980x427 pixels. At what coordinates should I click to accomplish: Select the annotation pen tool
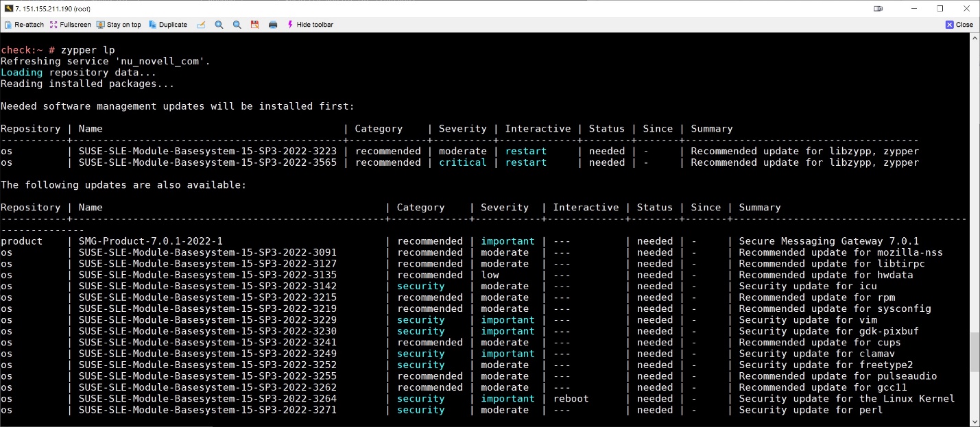tap(201, 24)
